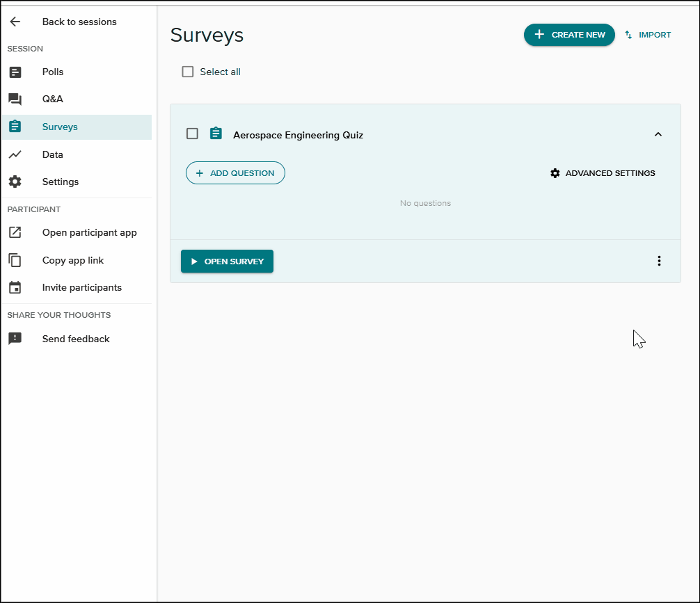This screenshot has width=700, height=603.
Task: Click ADD QUESTION for the quiz
Action: (235, 172)
